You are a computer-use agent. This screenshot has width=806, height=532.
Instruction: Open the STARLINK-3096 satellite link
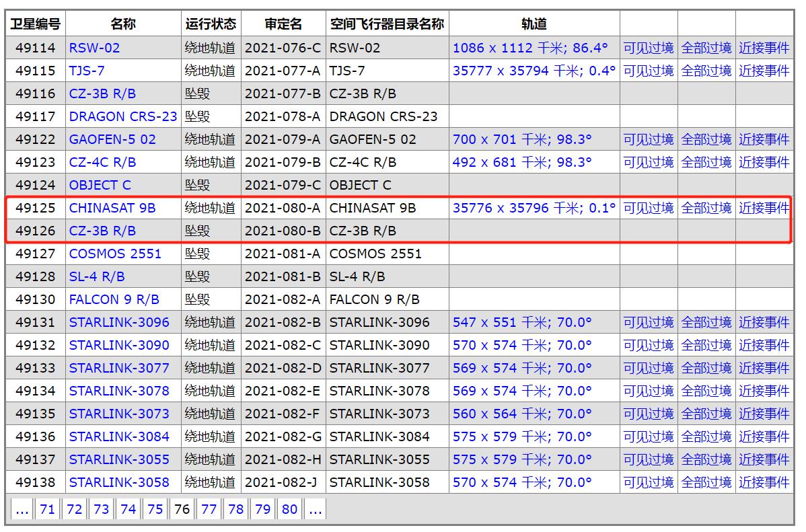click(x=121, y=322)
